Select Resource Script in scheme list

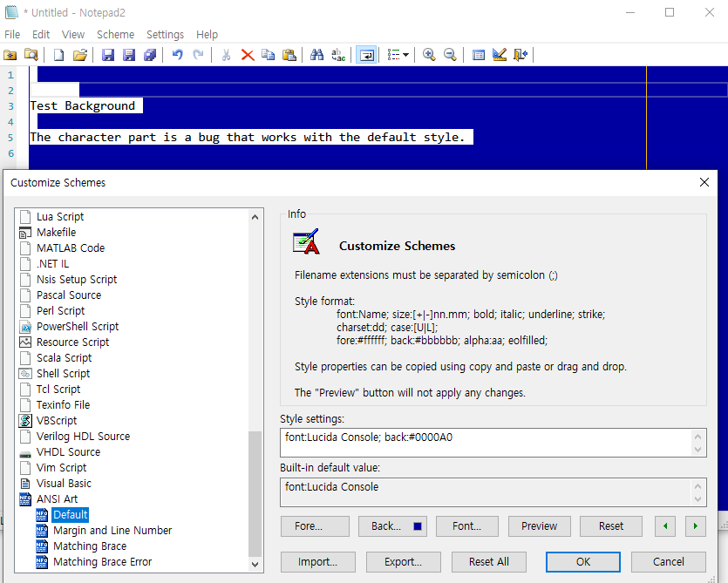[73, 342]
